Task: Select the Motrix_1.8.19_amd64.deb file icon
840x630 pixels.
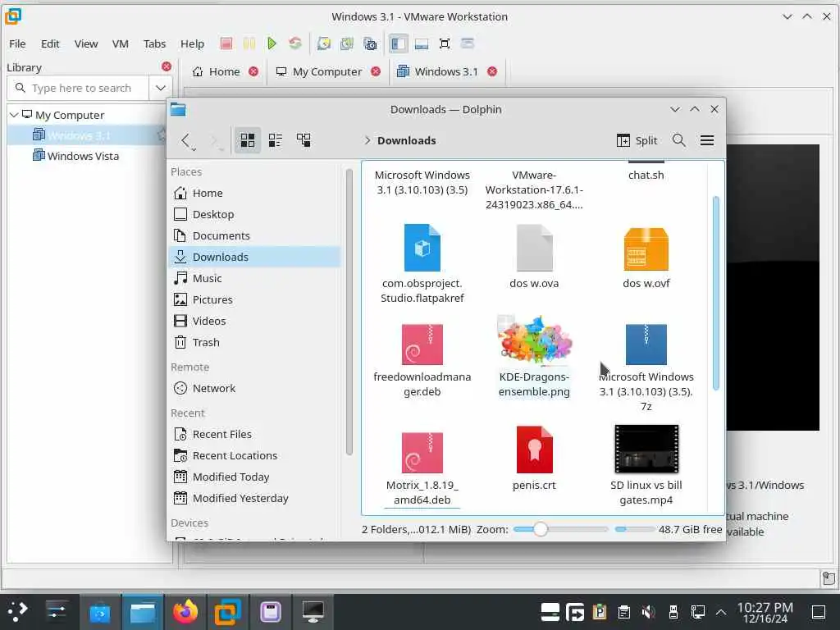Action: (x=422, y=452)
